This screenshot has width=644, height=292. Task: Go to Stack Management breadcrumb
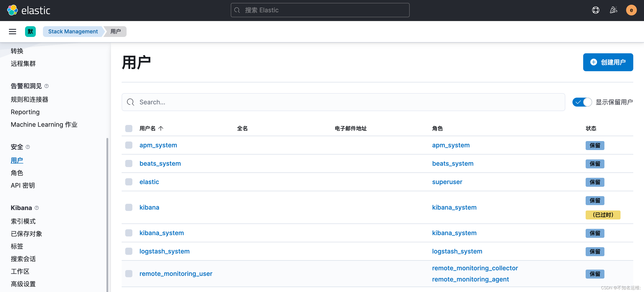pyautogui.click(x=73, y=32)
